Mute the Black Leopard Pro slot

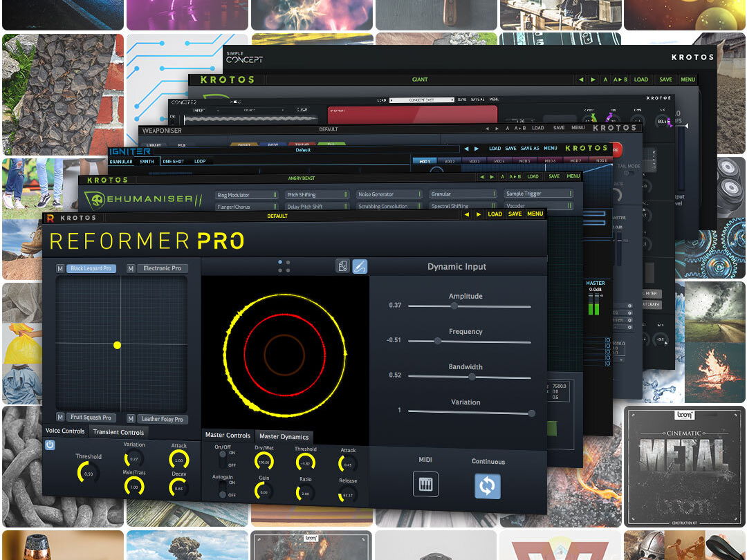tap(60, 268)
